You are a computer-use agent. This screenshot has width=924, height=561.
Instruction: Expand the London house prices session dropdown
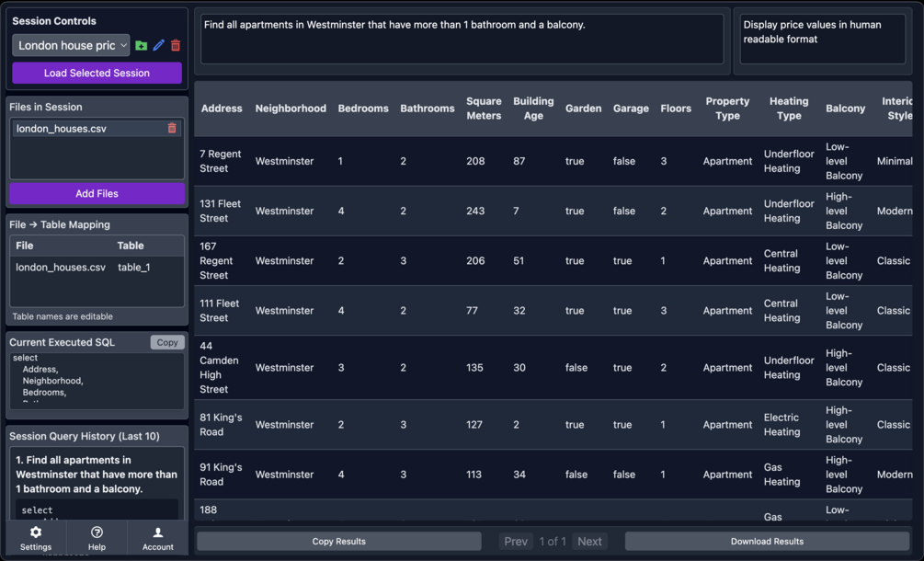coord(71,45)
